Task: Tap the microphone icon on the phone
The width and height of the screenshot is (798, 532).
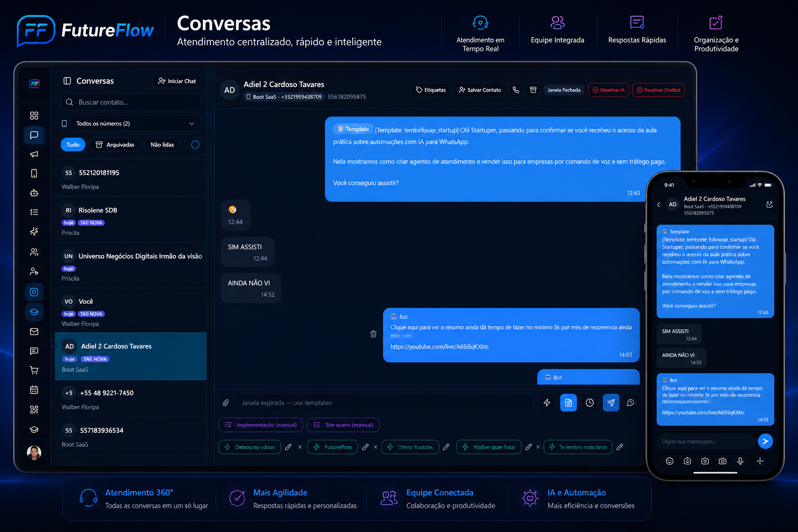Action: tap(740, 461)
